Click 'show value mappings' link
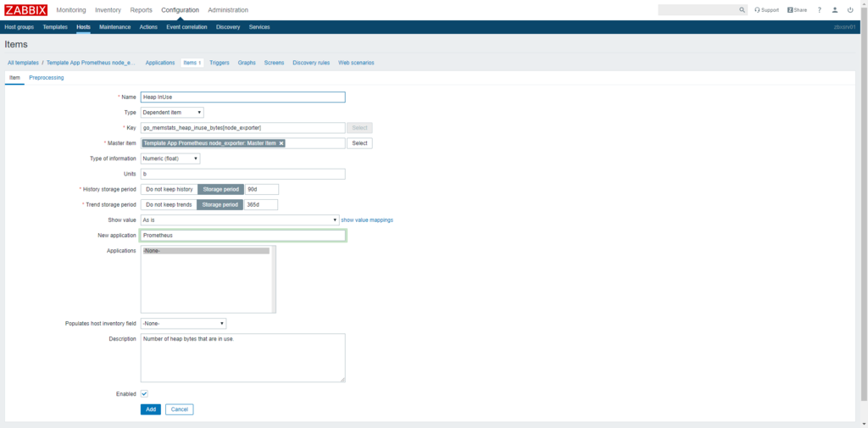This screenshot has width=868, height=428. 366,220
